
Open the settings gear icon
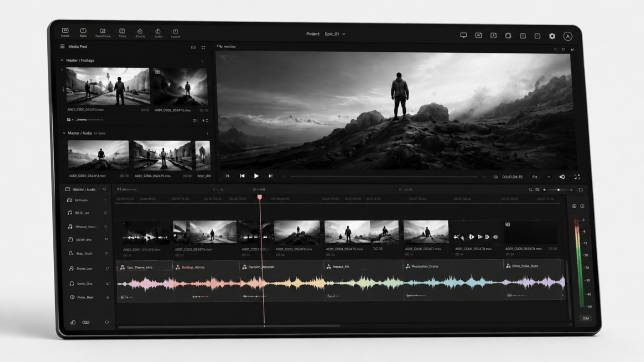pyautogui.click(x=552, y=36)
